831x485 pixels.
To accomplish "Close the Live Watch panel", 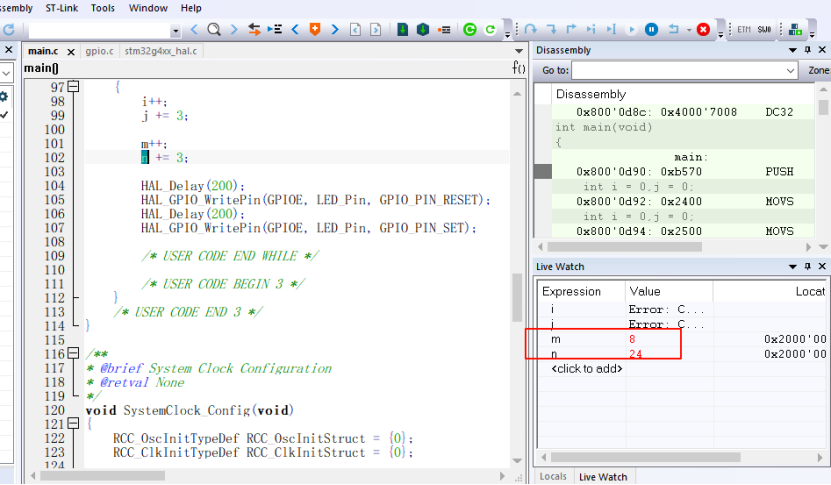I will click(x=822, y=266).
